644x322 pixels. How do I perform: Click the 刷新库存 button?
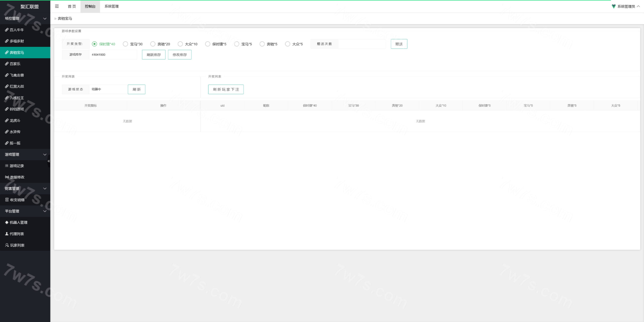(x=153, y=55)
